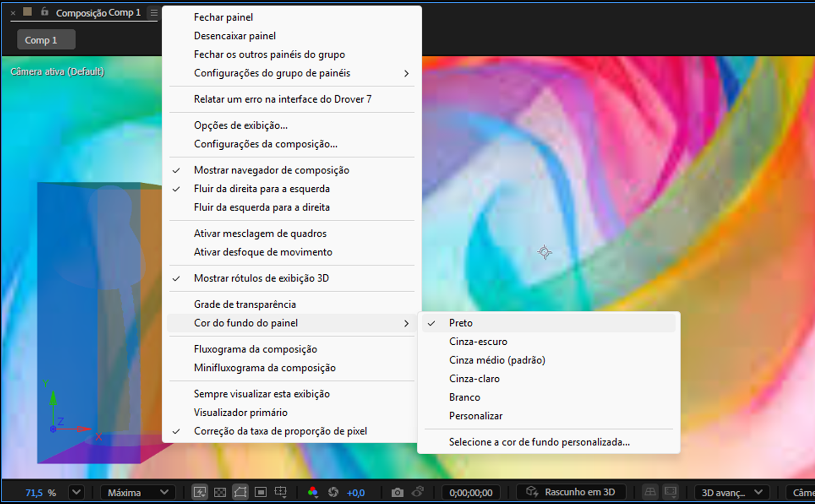Toggle the transparency grid checkerboard icon

[x=220, y=492]
